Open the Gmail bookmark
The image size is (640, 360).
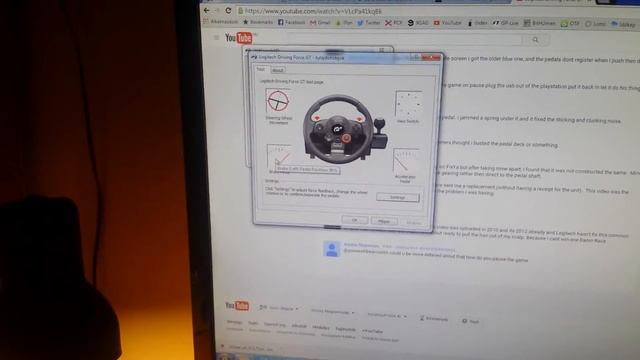click(x=320, y=23)
